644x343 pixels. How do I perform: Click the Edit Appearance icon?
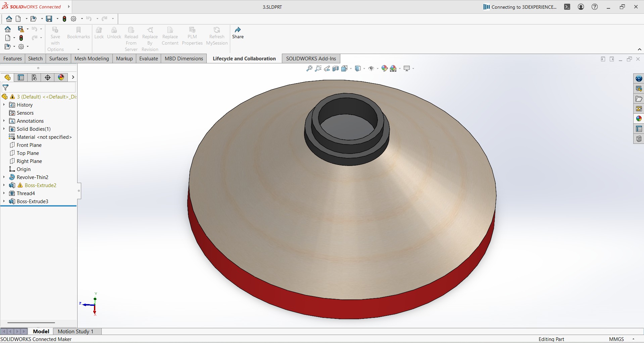(x=385, y=68)
